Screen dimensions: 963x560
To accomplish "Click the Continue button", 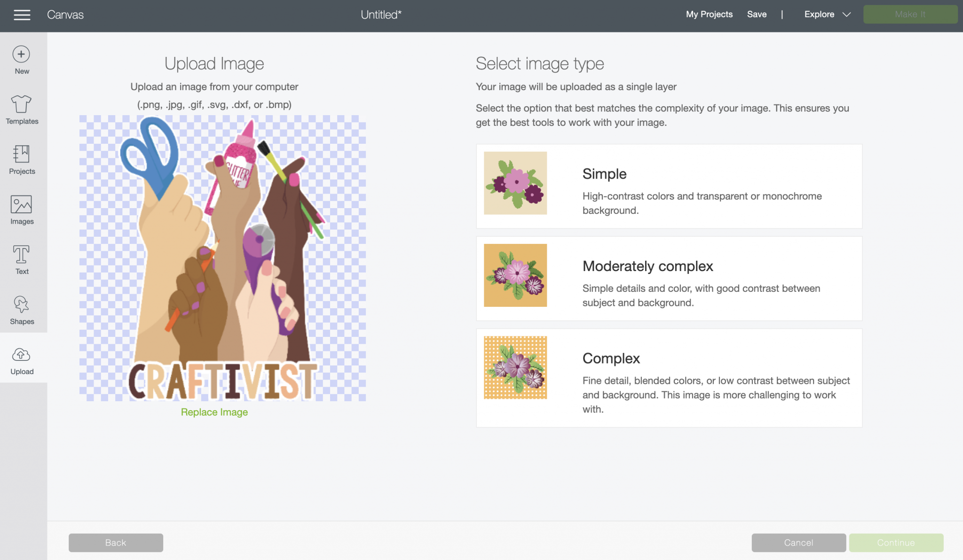I will tap(896, 543).
